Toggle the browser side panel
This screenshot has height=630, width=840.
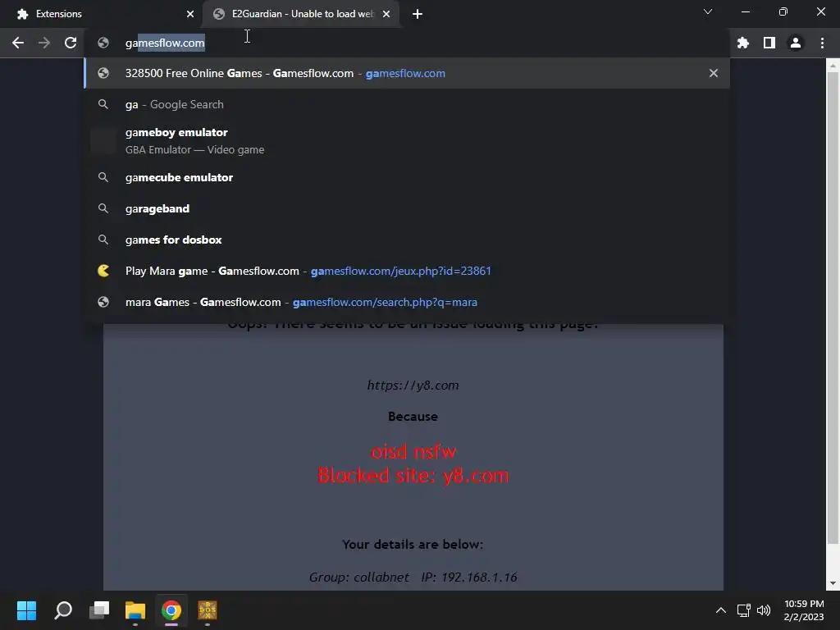click(769, 43)
